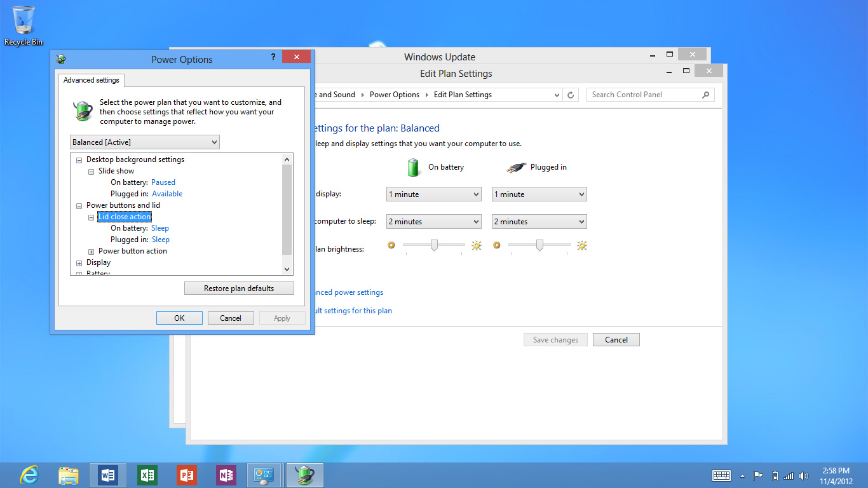Start PowerPoint from the taskbar
The image size is (868, 488).
pyautogui.click(x=186, y=475)
